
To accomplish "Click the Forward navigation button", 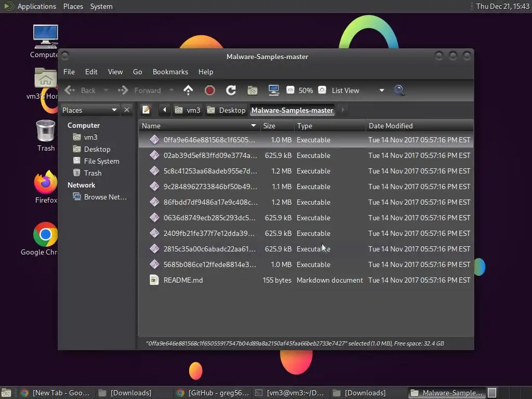I will pos(139,90).
